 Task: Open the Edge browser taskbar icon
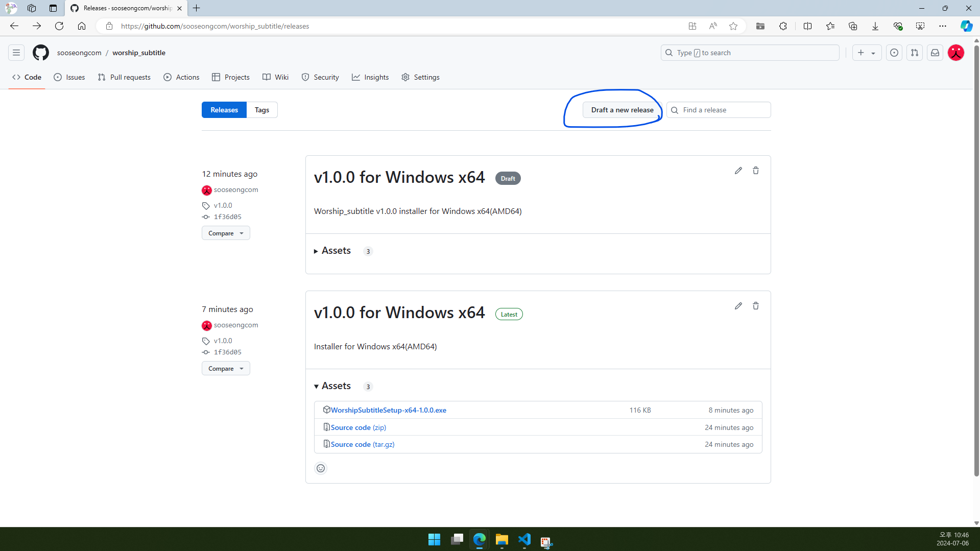tap(480, 540)
